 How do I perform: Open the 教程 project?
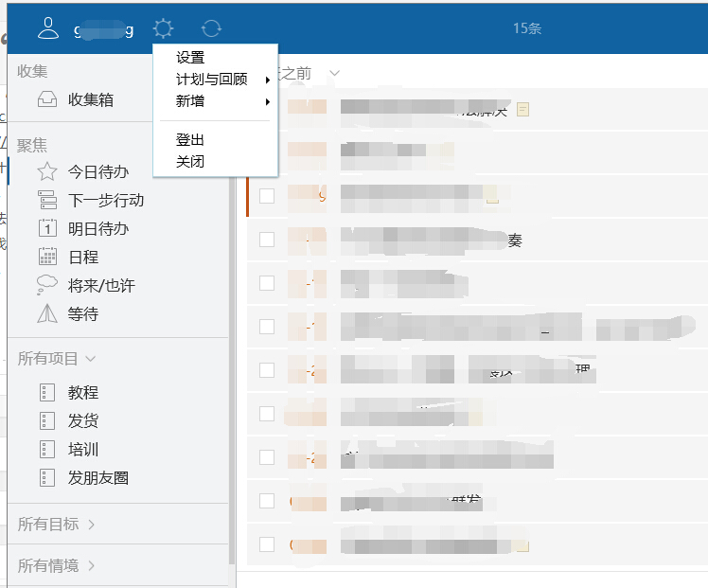tap(82, 393)
